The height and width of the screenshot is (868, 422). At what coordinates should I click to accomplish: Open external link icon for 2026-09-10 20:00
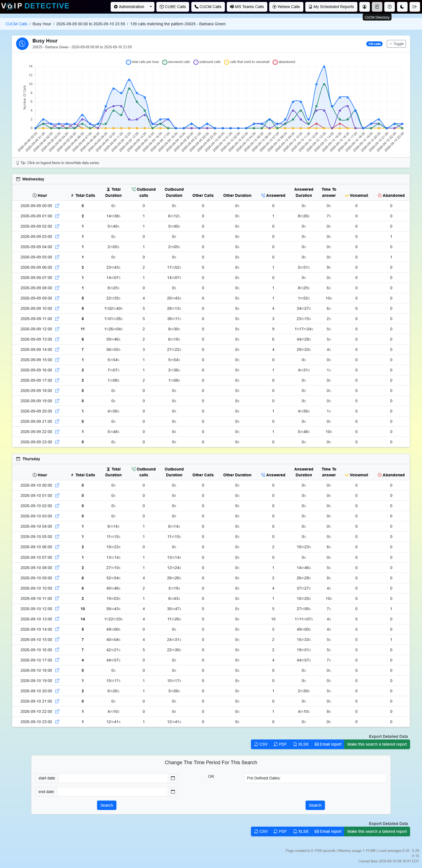(x=57, y=691)
